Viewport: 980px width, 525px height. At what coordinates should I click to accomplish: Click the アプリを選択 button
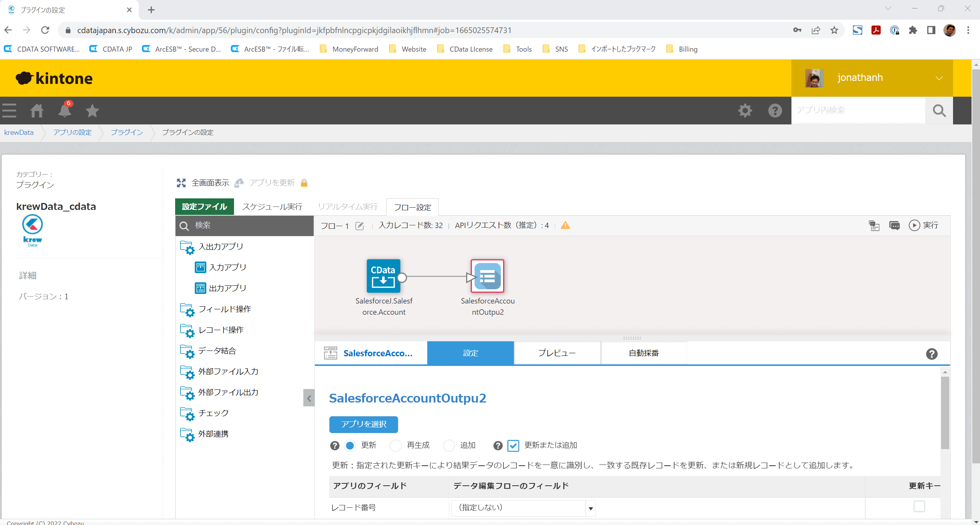point(363,424)
